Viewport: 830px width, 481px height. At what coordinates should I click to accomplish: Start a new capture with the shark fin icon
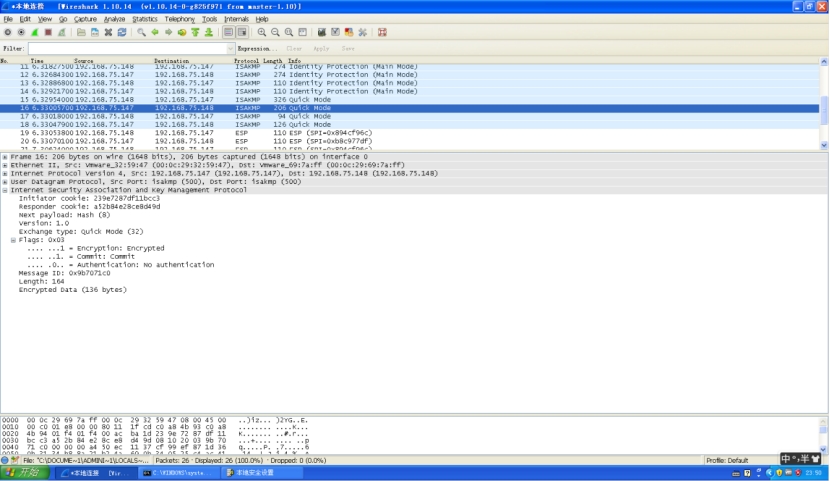34,32
